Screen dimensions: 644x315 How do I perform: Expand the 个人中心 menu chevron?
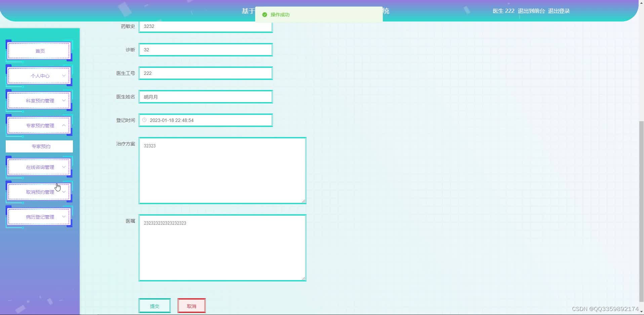coord(64,76)
